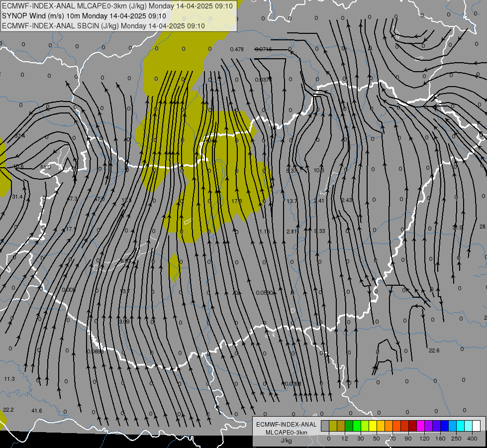Viewport: 487px width, 448px height.
Task: Click the 2.43 value on the map
Action: click(347, 200)
